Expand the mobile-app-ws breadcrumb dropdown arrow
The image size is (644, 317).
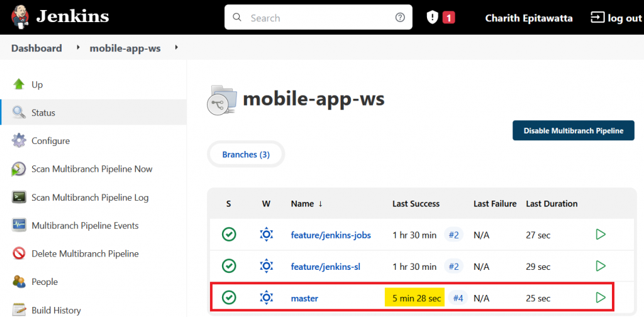[176, 48]
